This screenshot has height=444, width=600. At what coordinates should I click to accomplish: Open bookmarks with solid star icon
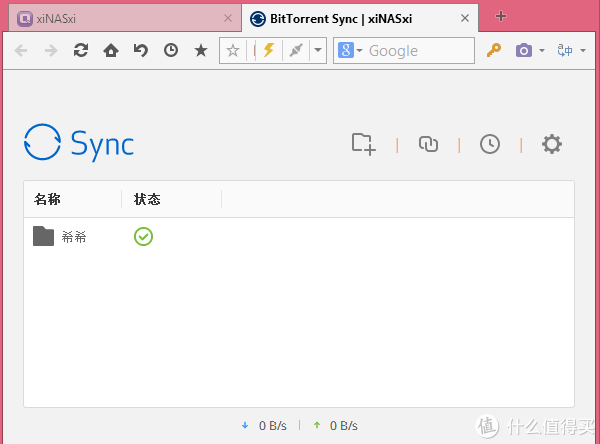[201, 50]
